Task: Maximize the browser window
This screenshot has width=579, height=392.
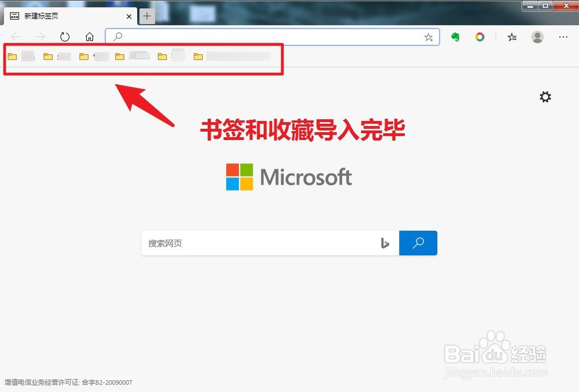Action: point(545,6)
